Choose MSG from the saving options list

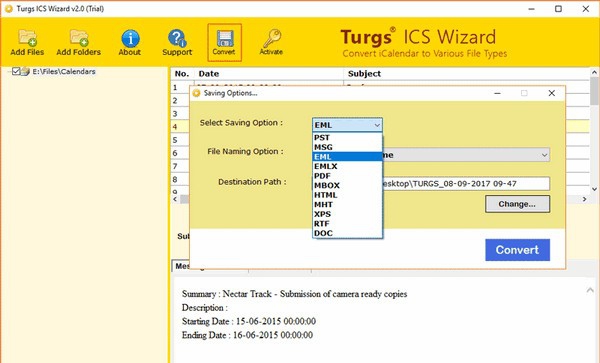[347, 147]
